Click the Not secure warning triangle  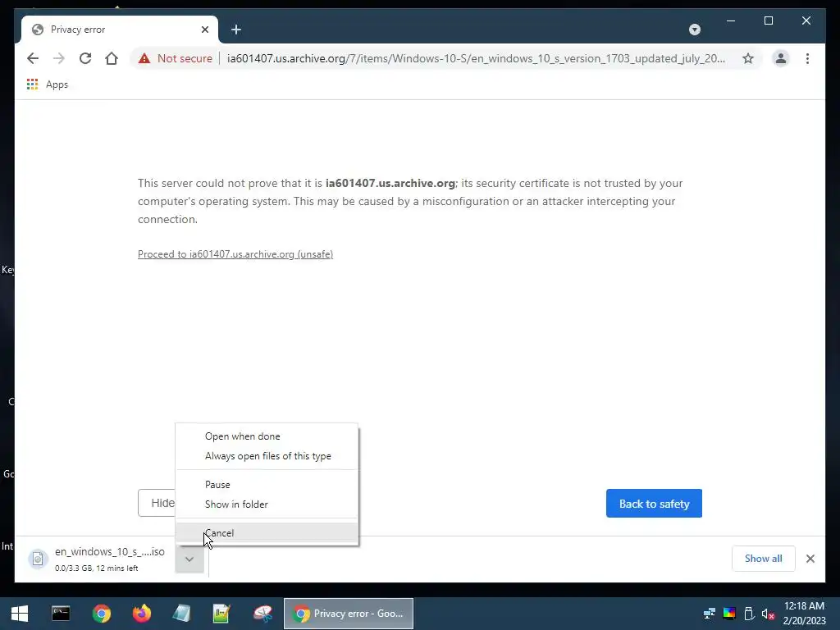point(144,58)
